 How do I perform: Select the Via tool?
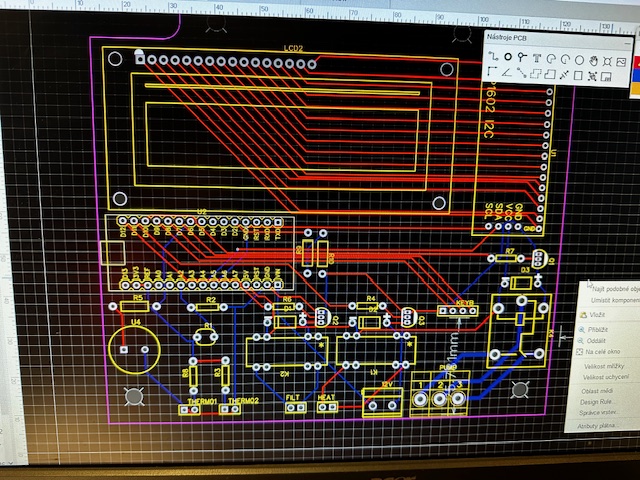tap(521, 57)
